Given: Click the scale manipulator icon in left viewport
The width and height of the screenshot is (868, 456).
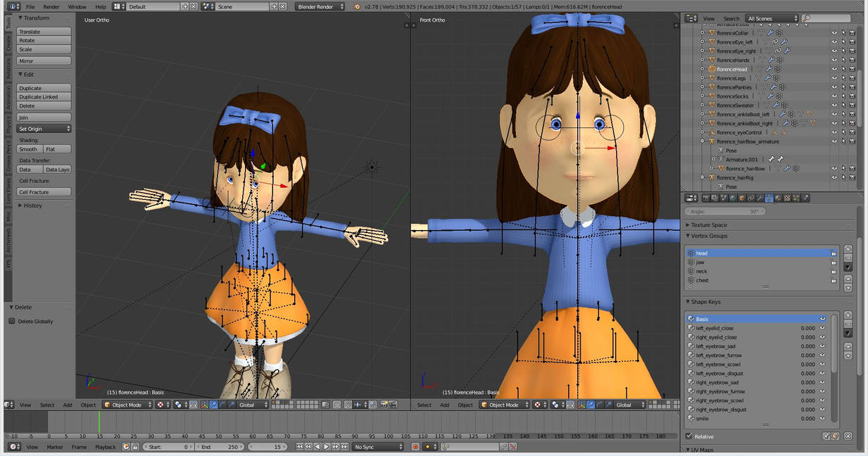Looking at the screenshot, I should pos(230,405).
